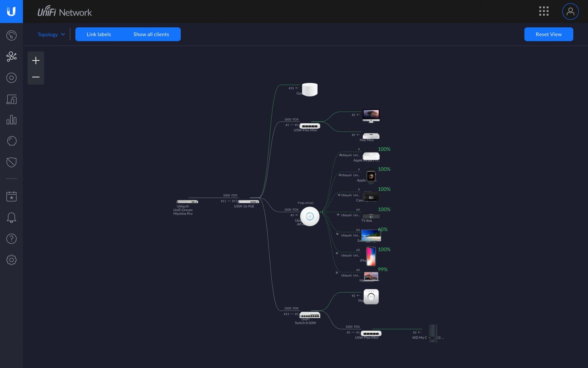Select the MacBook client node
The height and width of the screenshot is (368, 588).
371,276
